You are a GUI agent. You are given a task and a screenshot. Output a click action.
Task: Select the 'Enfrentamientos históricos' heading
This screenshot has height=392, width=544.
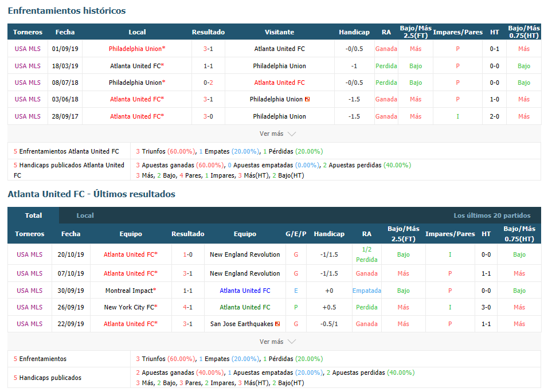click(66, 10)
